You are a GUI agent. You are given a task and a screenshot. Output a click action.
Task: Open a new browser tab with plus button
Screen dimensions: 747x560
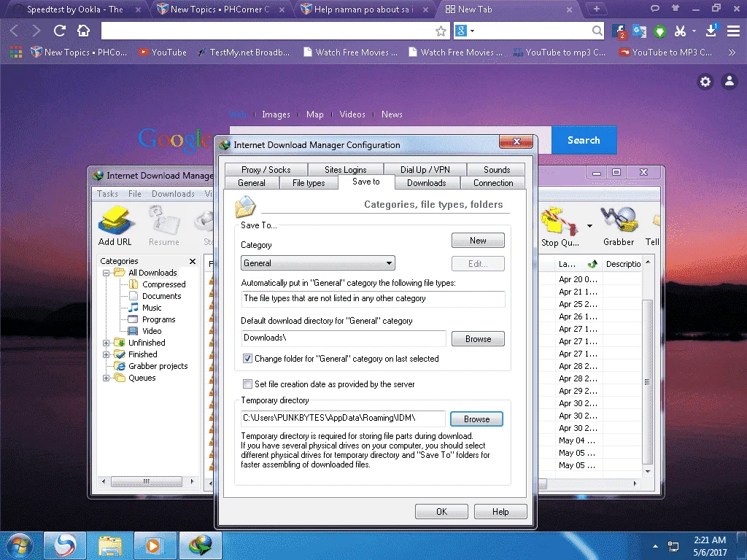(597, 9)
